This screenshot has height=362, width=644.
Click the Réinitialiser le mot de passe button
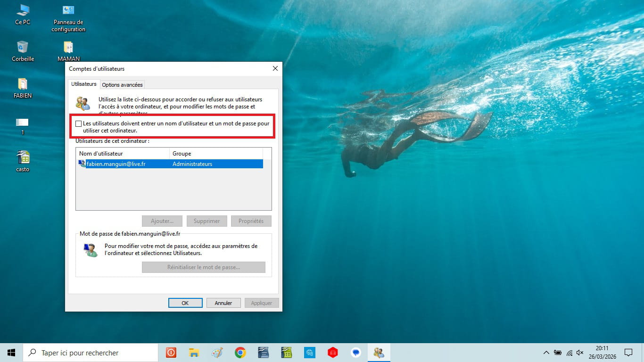tap(204, 267)
